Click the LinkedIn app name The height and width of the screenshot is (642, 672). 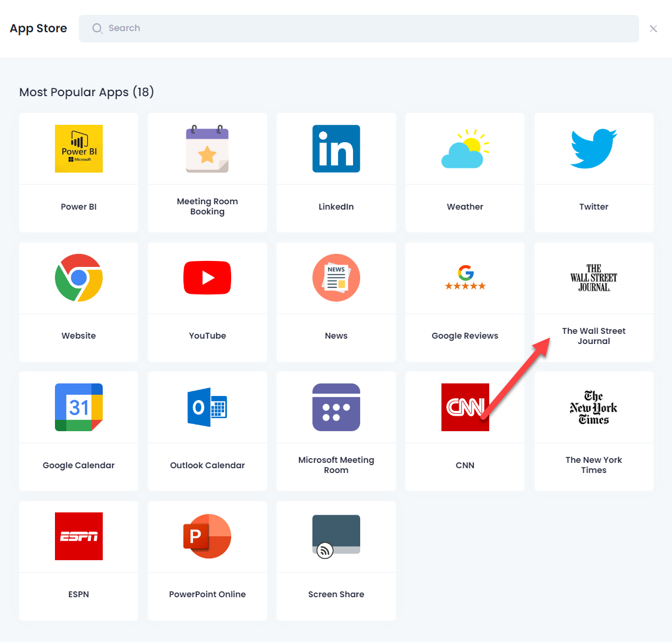(336, 207)
